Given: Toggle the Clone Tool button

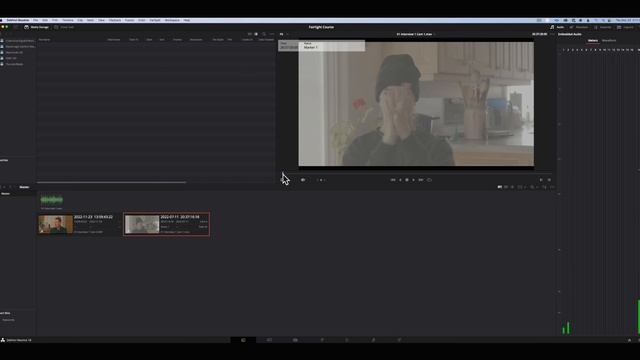Looking at the screenshot, I should pyautogui.click(x=64, y=27).
